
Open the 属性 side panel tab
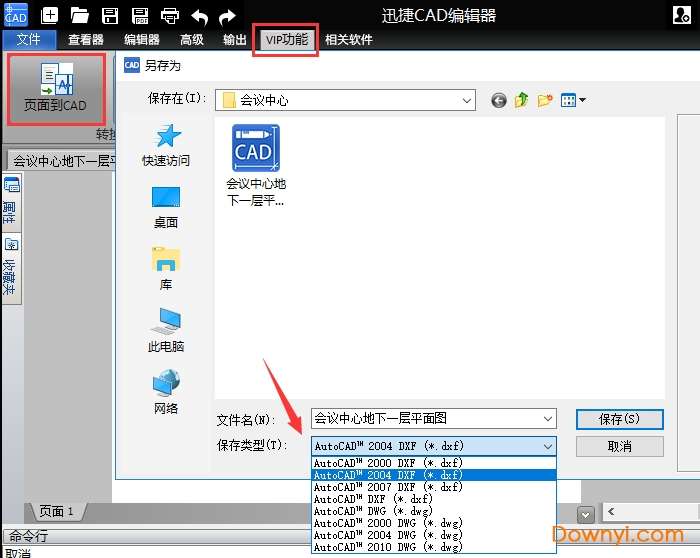point(11,203)
